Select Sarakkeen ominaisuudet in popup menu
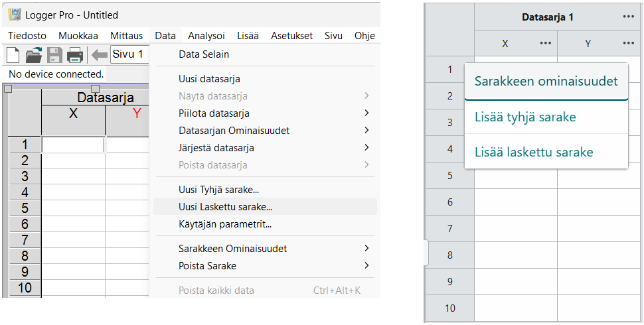The image size is (644, 325). [546, 81]
